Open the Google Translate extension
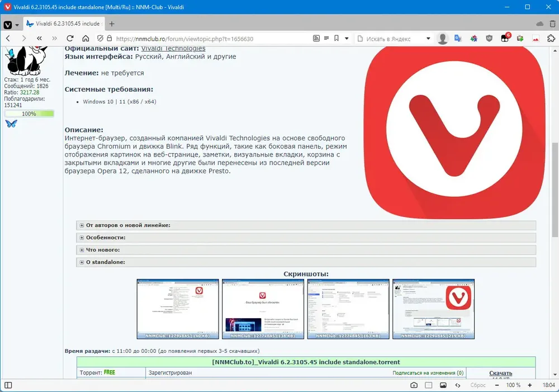Screen dimensions: 559x392 pos(458,39)
